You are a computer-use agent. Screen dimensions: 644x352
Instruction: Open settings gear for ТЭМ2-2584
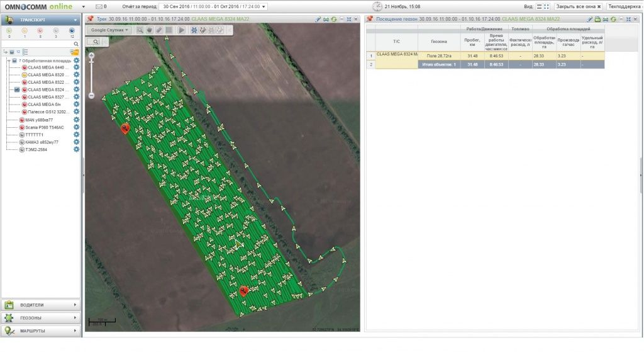click(76, 149)
